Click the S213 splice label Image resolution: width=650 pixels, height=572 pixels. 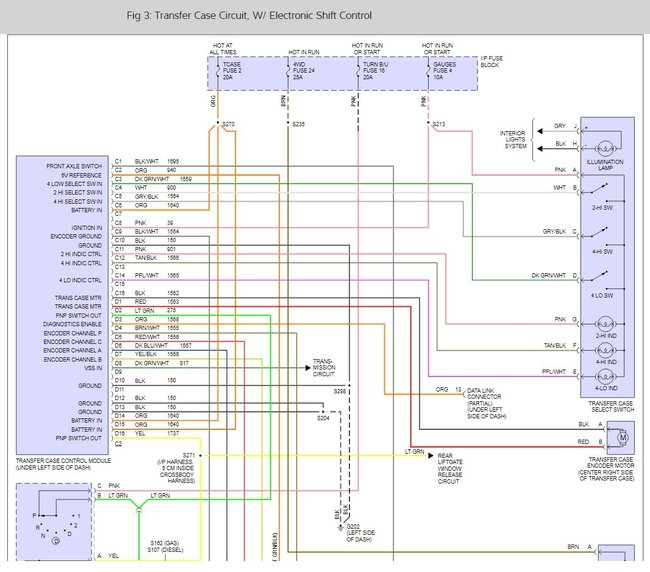pyautogui.click(x=439, y=124)
